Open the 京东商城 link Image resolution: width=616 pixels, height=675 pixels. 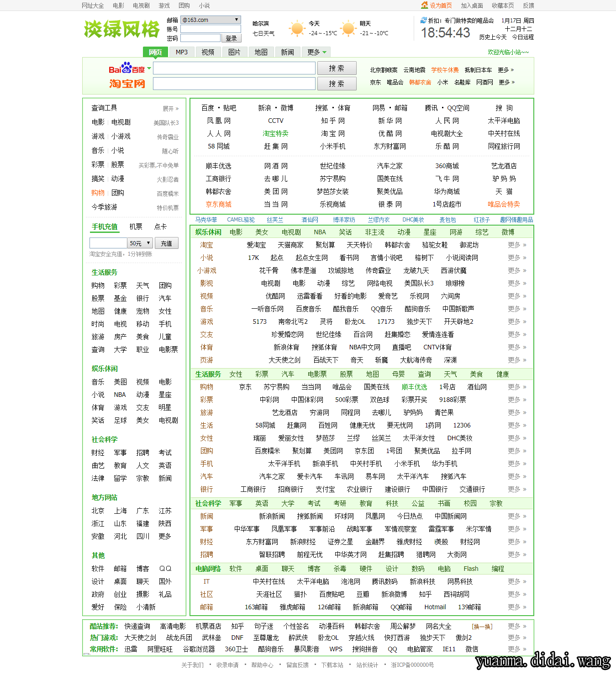(x=219, y=204)
